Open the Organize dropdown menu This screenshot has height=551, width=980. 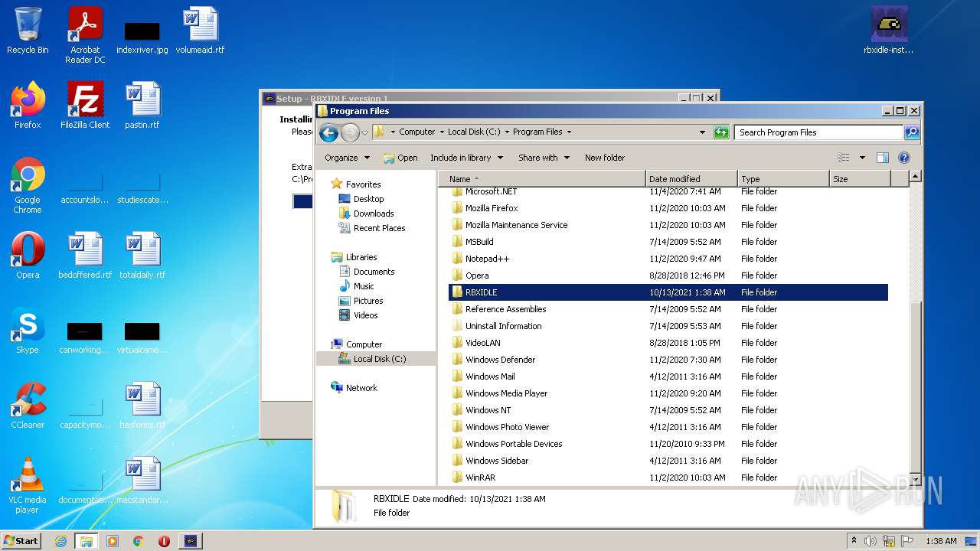point(347,158)
